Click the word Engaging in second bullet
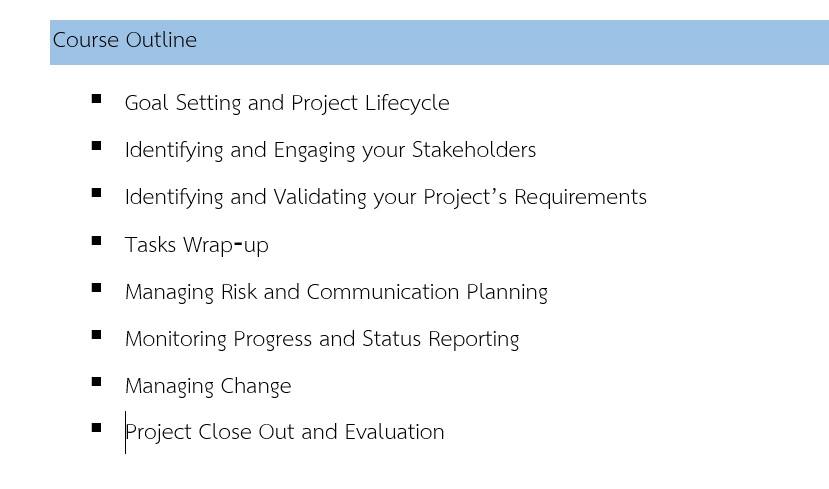The width and height of the screenshot is (829, 489). coord(315,150)
